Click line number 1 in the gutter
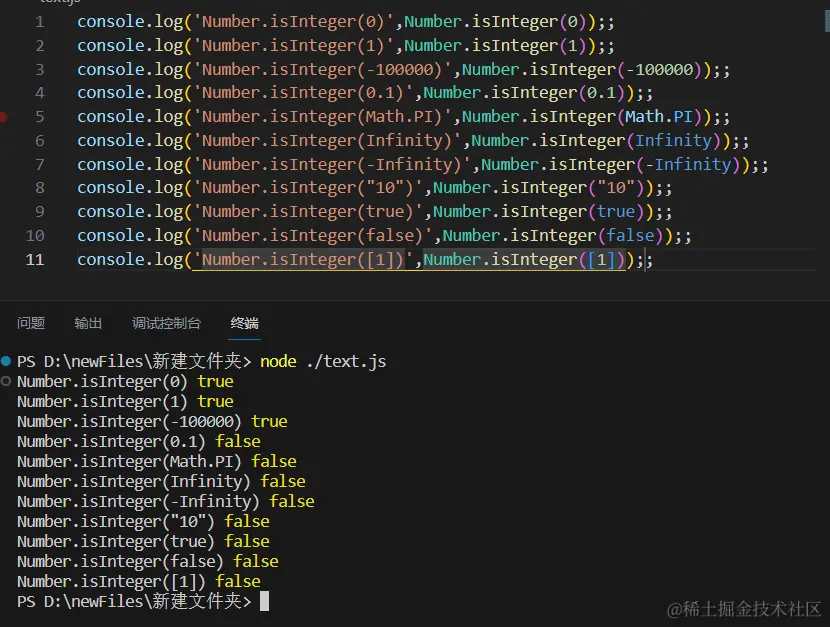 (40, 22)
